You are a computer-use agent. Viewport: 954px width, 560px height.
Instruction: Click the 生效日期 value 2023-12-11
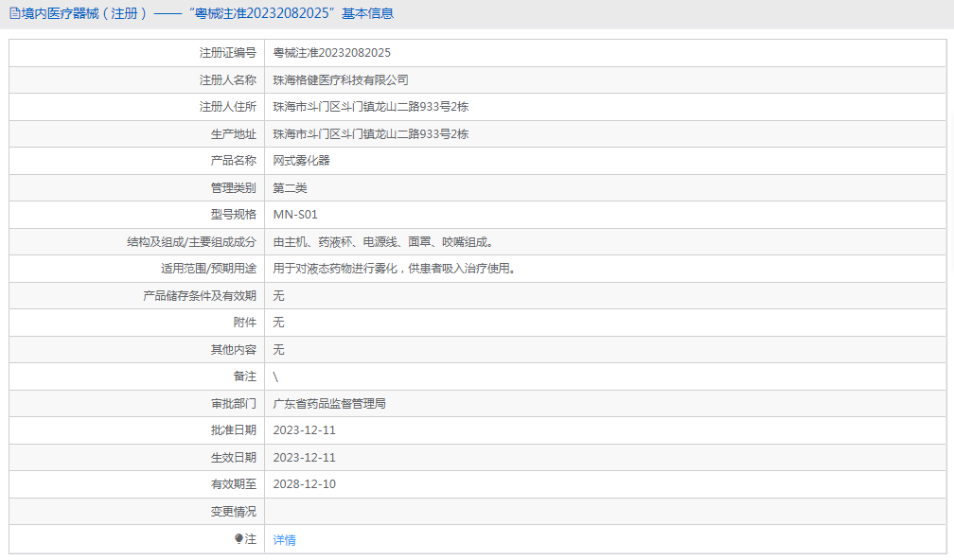point(304,458)
